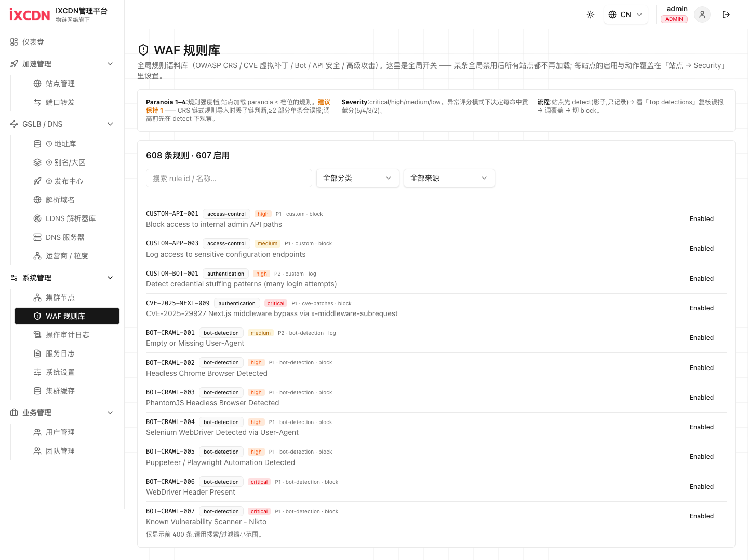The height and width of the screenshot is (560, 748).
Task: Click critical badge on CVE-2025-NEXT-009
Action: click(x=276, y=303)
